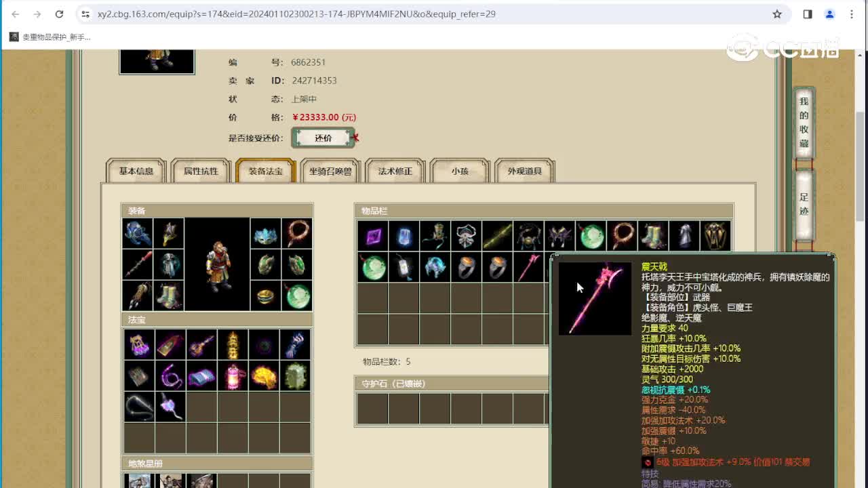Click the purple cage treasure in 法宝
Image resolution: width=868 pixels, height=488 pixels.
tap(139, 344)
